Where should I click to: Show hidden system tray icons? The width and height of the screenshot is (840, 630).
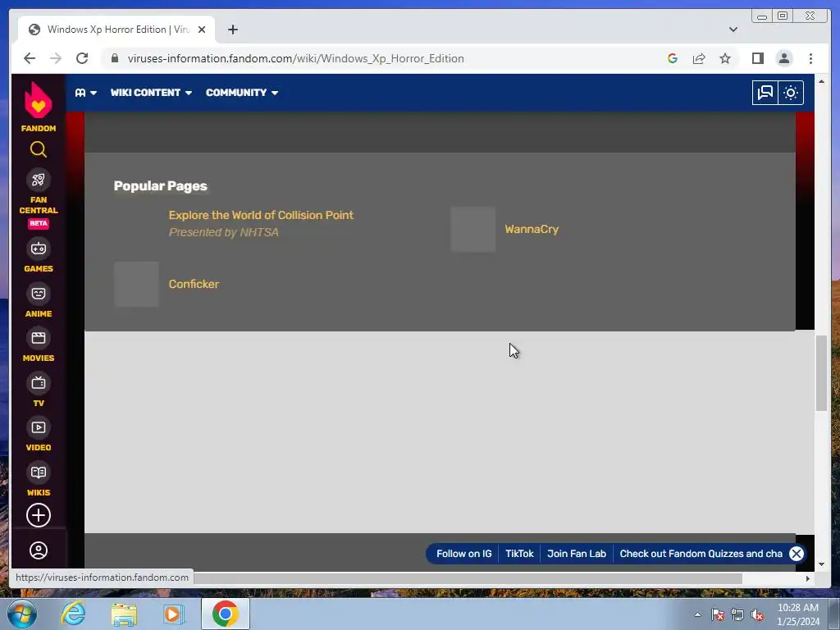point(697,614)
